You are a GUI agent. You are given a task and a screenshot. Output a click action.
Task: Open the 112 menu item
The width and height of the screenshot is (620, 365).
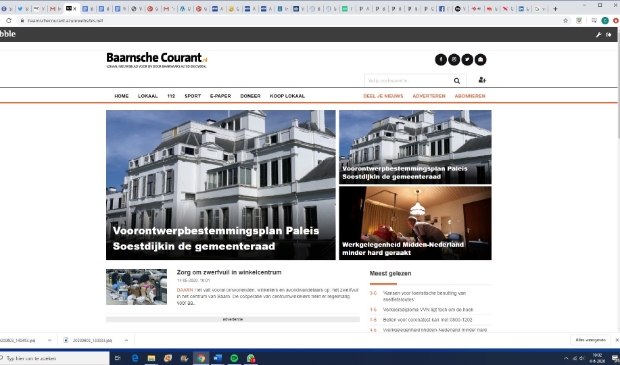pyautogui.click(x=171, y=96)
